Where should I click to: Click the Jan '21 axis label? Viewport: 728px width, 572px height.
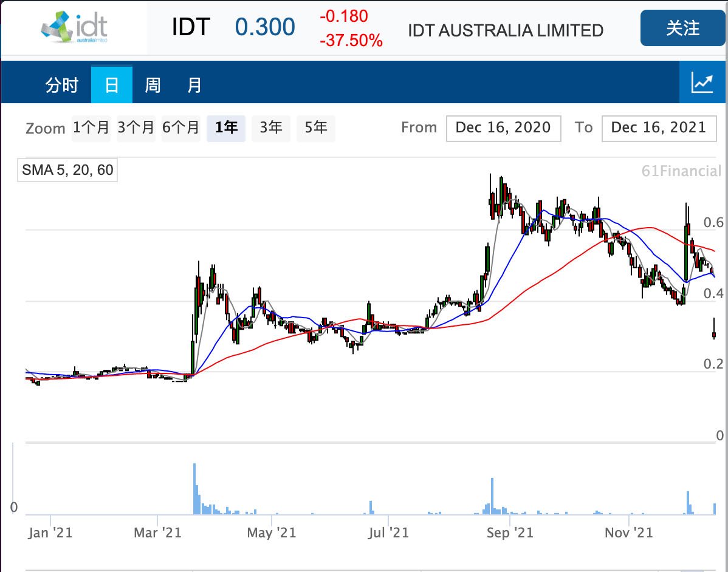pos(50,533)
